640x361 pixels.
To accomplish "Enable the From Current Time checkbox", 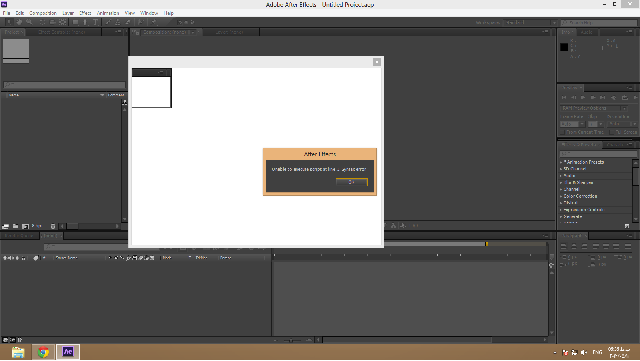I will 562,132.
